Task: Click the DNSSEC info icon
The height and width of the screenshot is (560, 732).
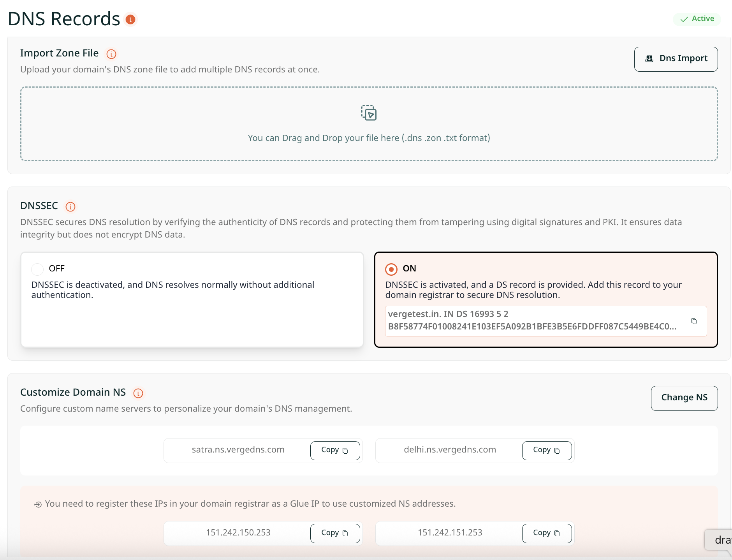Action: pyautogui.click(x=70, y=207)
